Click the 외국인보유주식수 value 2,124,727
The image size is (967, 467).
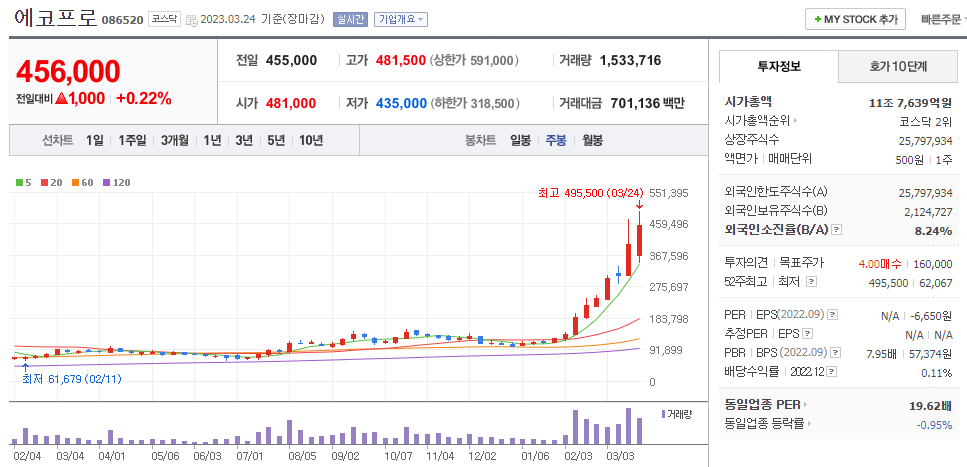coord(929,212)
